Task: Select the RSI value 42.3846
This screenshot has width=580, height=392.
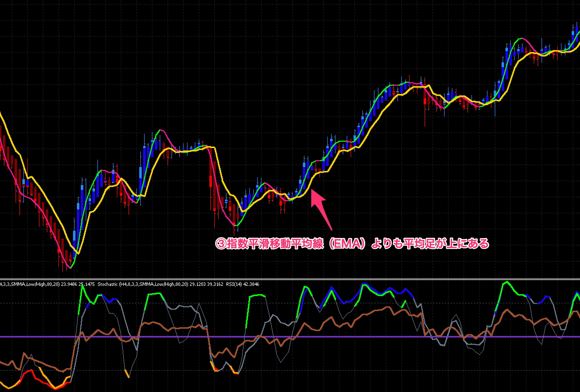Action: 251,284
